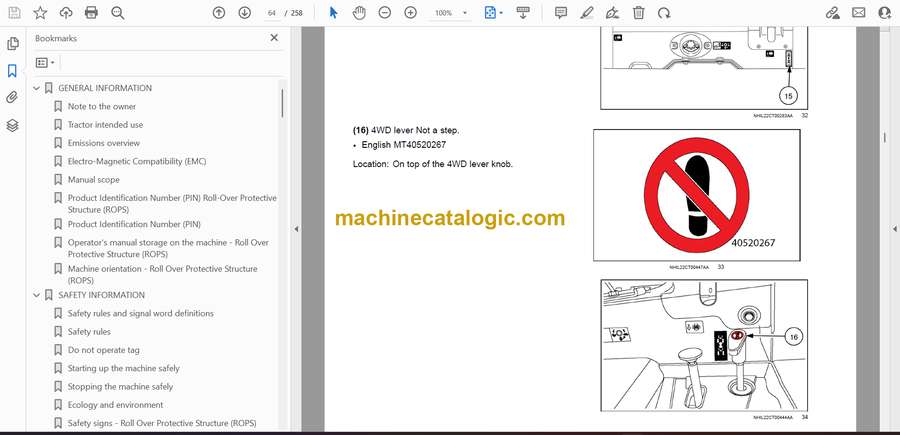Collapse the SAFETY INFORMATION bookmark group
900x435 pixels.
click(37, 295)
